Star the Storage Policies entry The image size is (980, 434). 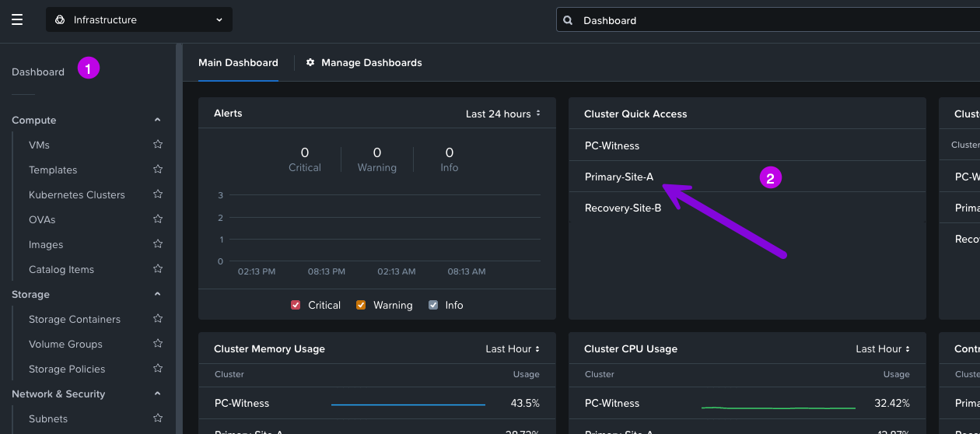pos(158,368)
